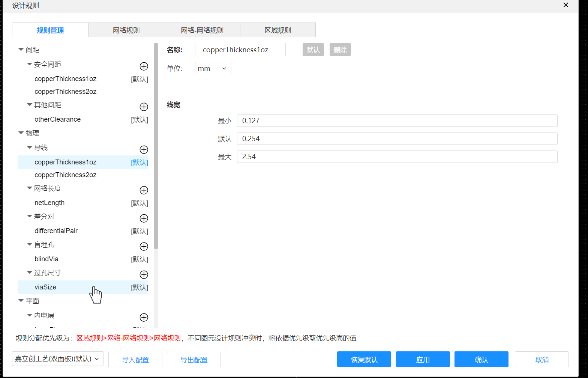Click plus icon beside 盲埋孔
Image resolution: width=588 pixels, height=378 pixels.
point(144,247)
